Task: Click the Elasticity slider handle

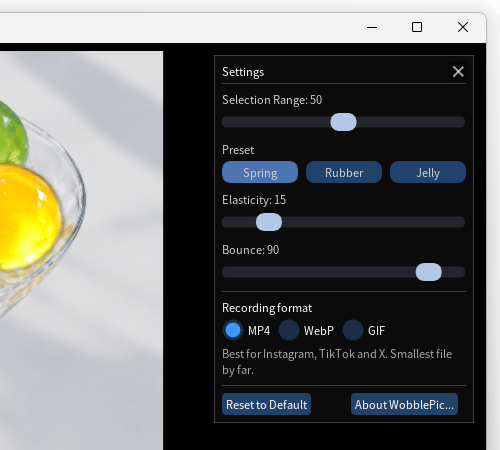Action: (x=269, y=222)
